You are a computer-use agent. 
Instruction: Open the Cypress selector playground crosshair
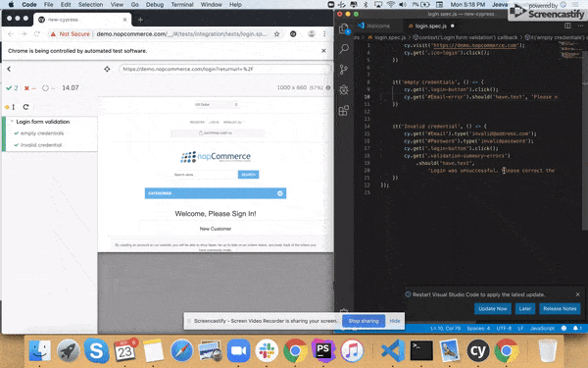(107, 69)
